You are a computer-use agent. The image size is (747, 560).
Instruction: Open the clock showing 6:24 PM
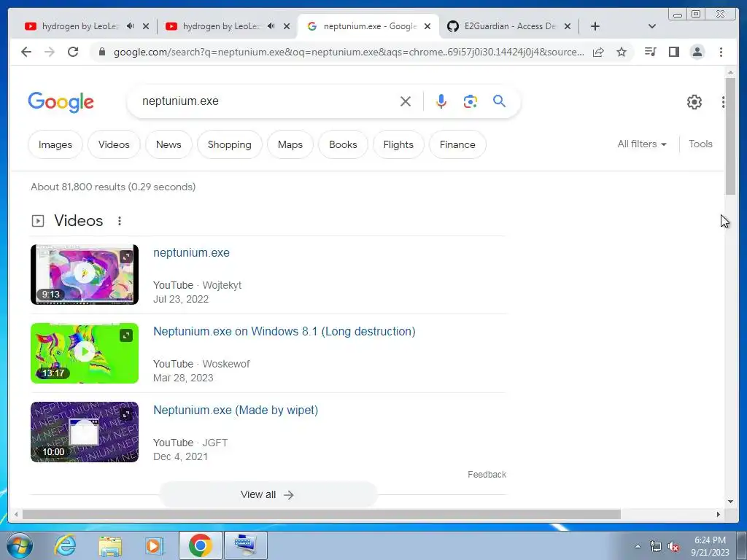710,546
